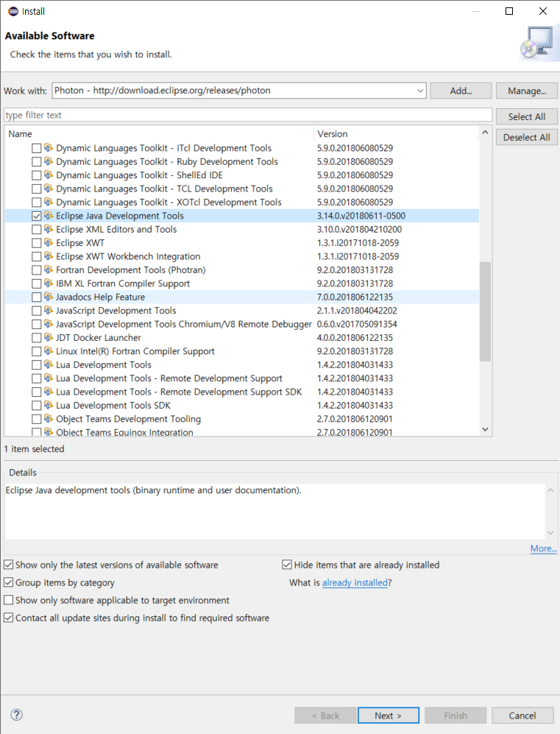Check Dynamic Languages Toolkit - iTcl Development Tools
This screenshot has width=560, height=734.
pyautogui.click(x=37, y=149)
